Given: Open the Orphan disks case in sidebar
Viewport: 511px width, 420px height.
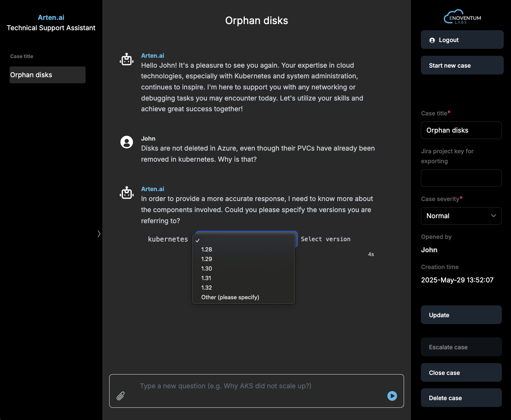Looking at the screenshot, I should click(47, 75).
